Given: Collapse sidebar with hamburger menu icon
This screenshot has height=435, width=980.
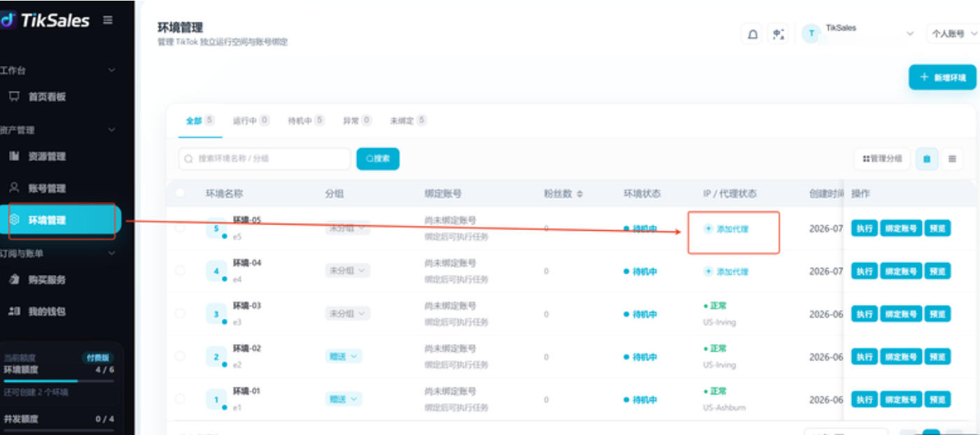Looking at the screenshot, I should pos(108,20).
